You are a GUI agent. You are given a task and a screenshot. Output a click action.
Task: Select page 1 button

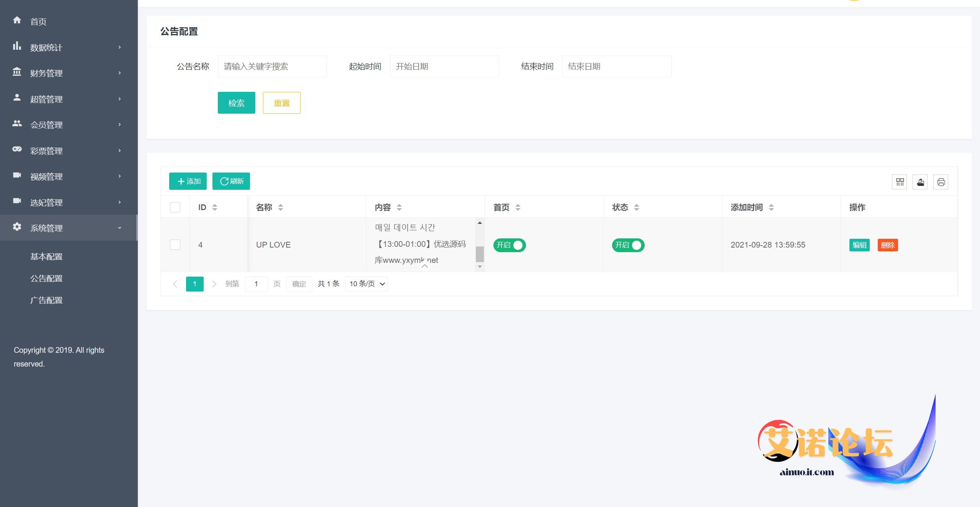tap(195, 284)
